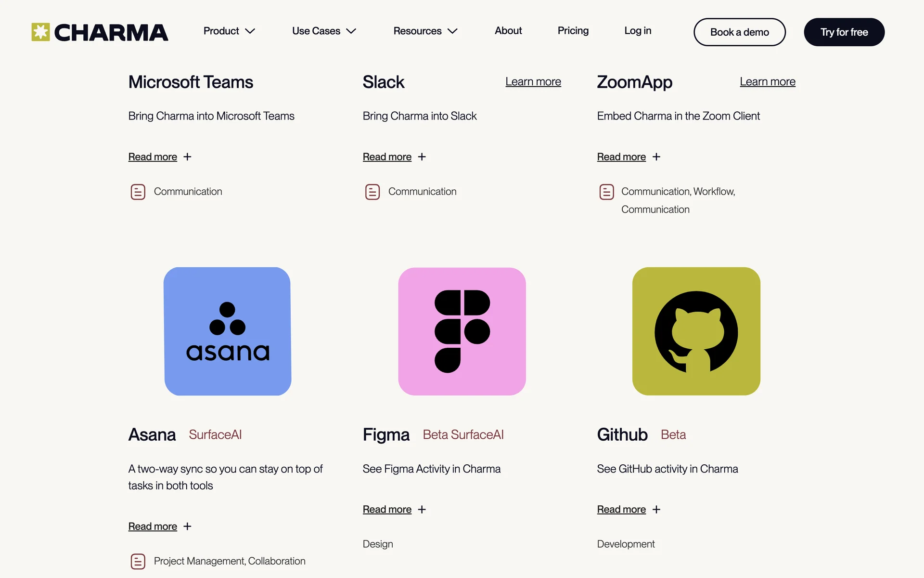Click category icon beside Microsoft Teams Communication
The width and height of the screenshot is (924, 578).
coord(138,192)
